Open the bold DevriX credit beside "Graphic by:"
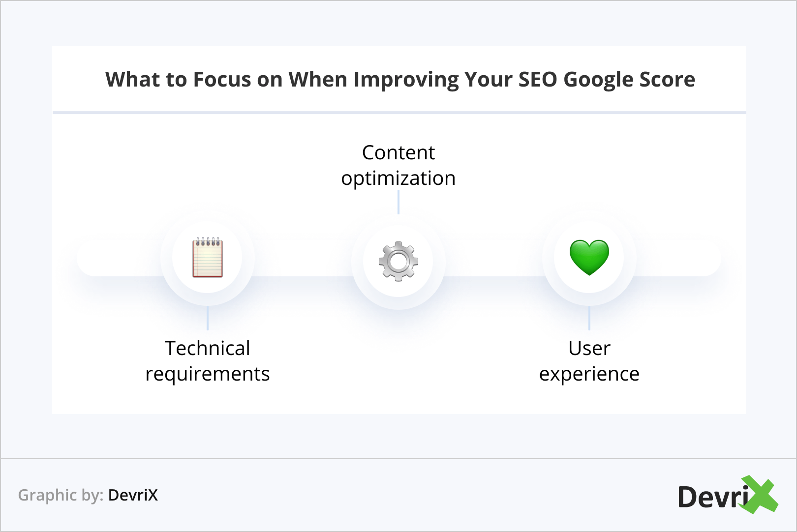797x532 pixels. (x=133, y=495)
